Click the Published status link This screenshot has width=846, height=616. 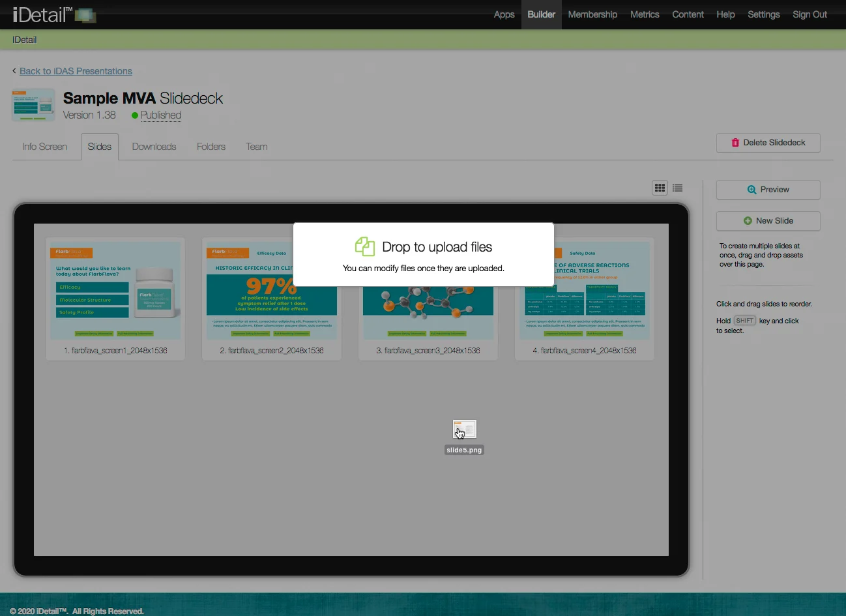click(x=161, y=115)
